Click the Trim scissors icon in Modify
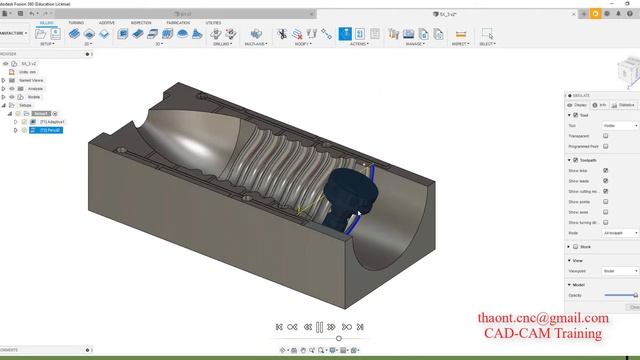Viewport: 640px width, 360px height. click(x=282, y=34)
